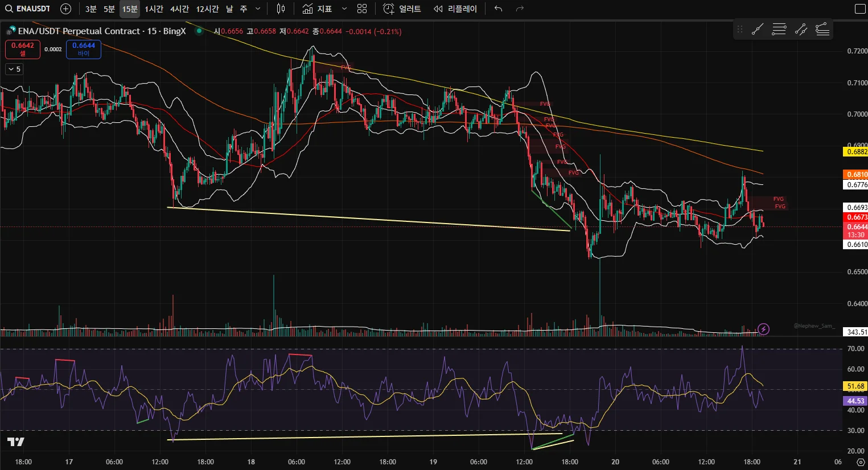The image size is (868, 470).
Task: Start bar replay with 리플레이
Action: tap(455, 9)
